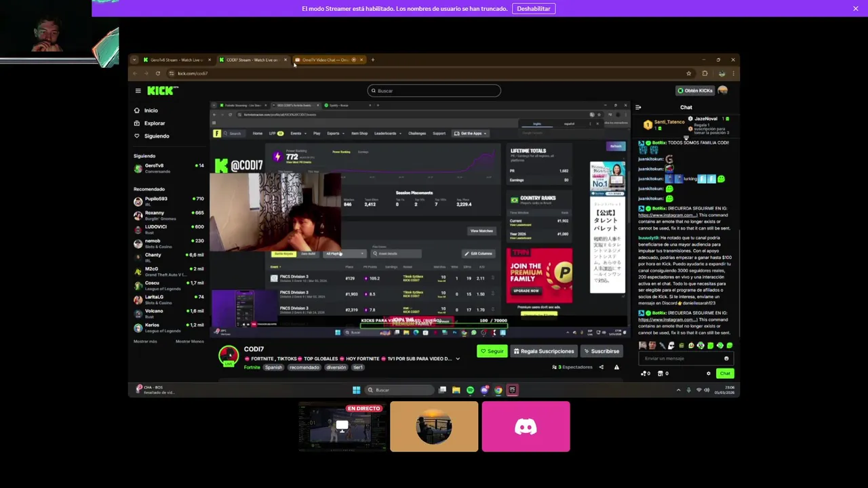Viewport: 868px width, 488px height.
Task: Click Mostrar Menos under the recommended list
Action: (190, 342)
